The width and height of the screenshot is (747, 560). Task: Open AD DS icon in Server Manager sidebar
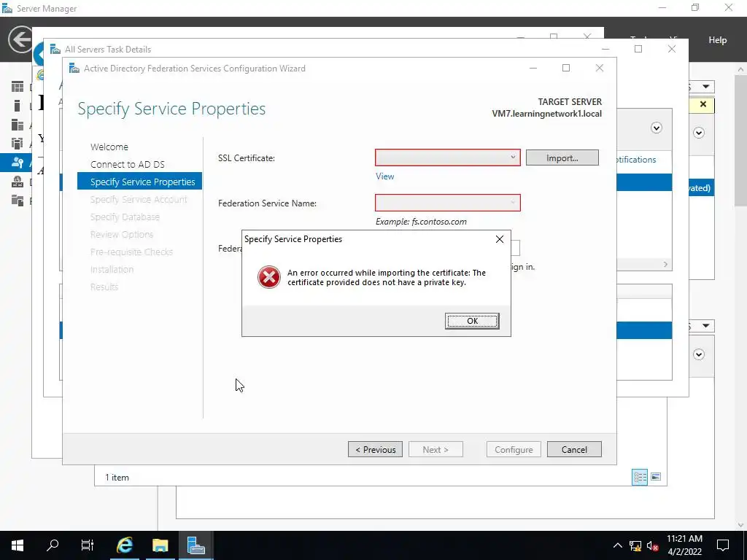18,144
